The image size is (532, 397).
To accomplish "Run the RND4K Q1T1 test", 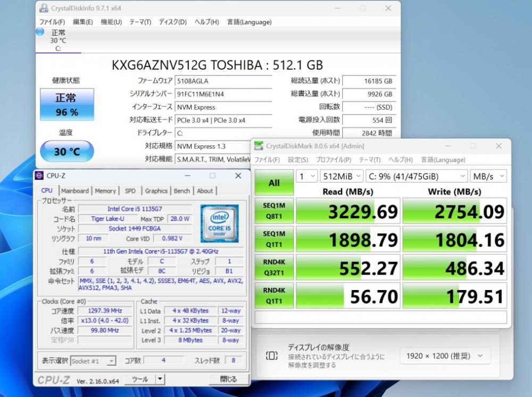I will (274, 295).
